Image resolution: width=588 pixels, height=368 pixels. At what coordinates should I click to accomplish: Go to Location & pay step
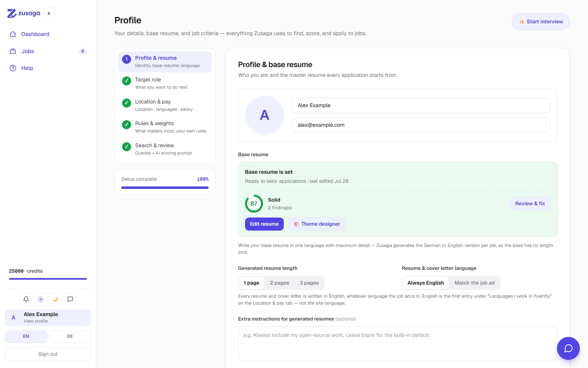coord(165,105)
